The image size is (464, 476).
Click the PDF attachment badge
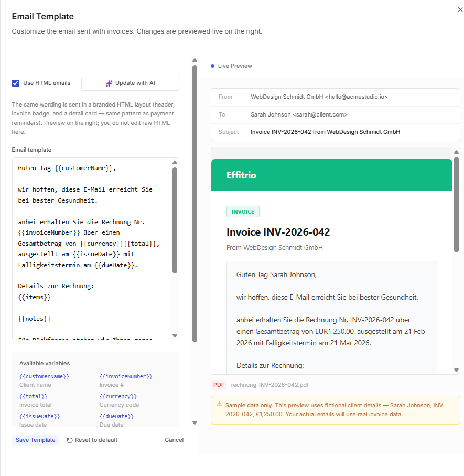[x=219, y=385]
